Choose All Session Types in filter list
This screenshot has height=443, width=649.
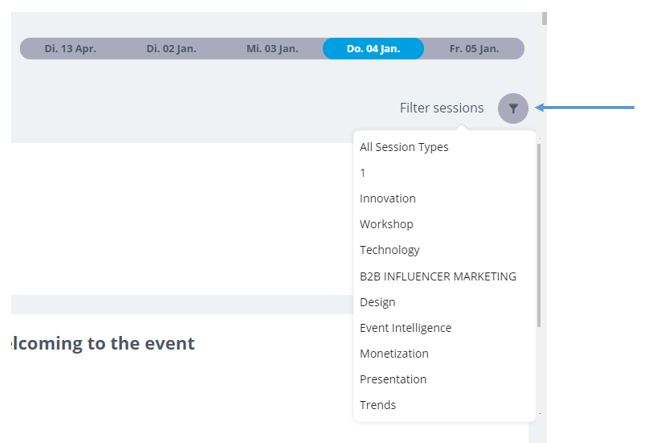(404, 147)
